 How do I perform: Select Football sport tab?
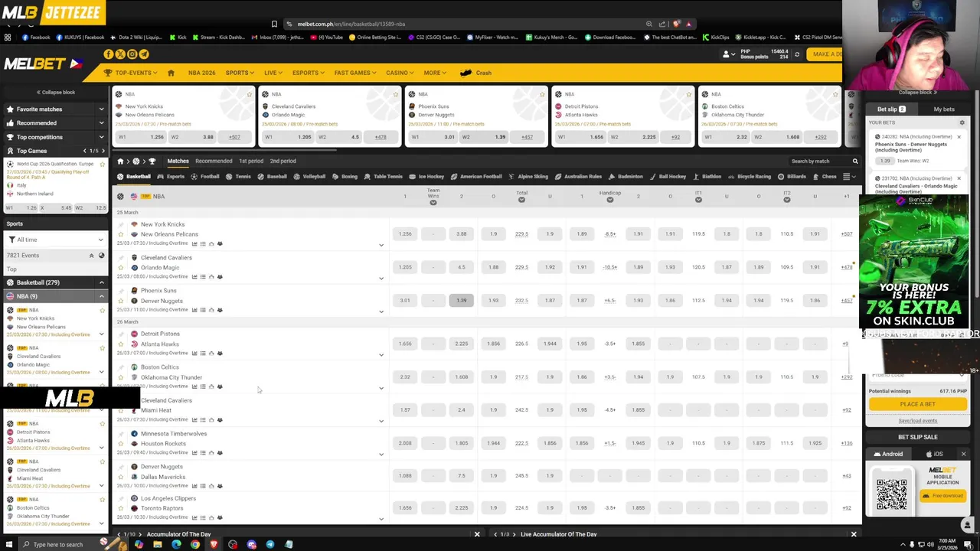point(206,177)
